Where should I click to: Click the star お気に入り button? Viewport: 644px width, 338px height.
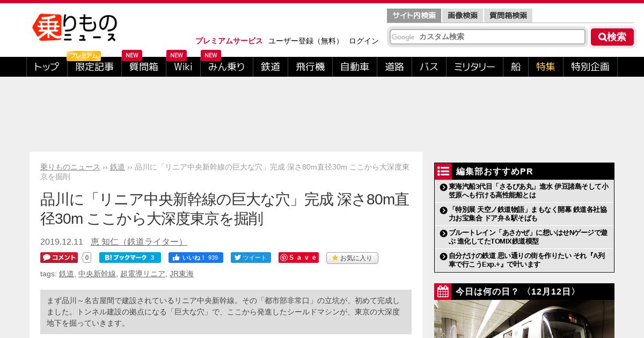pos(352,258)
